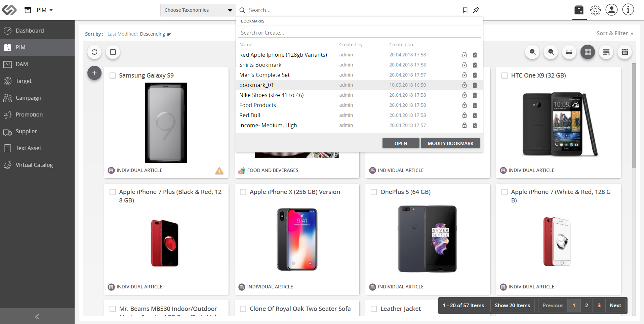Click the refresh icon button

pyautogui.click(x=94, y=52)
